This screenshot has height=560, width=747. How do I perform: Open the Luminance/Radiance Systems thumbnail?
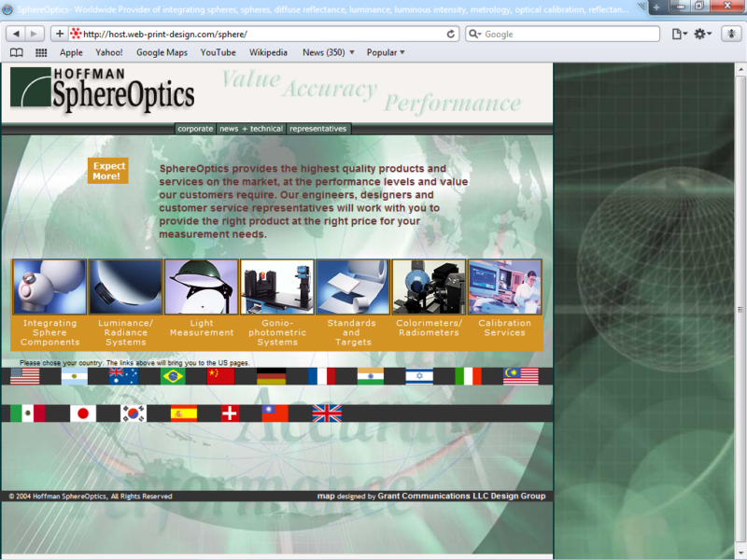(x=126, y=287)
